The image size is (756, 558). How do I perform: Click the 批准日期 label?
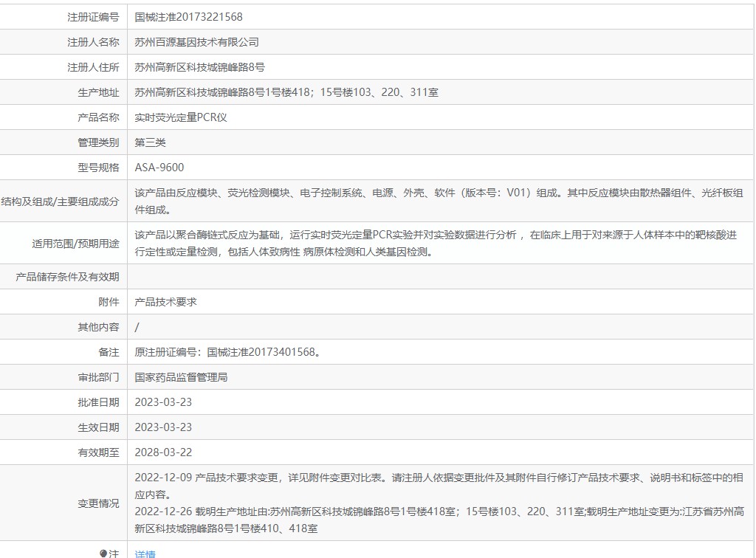(x=98, y=402)
